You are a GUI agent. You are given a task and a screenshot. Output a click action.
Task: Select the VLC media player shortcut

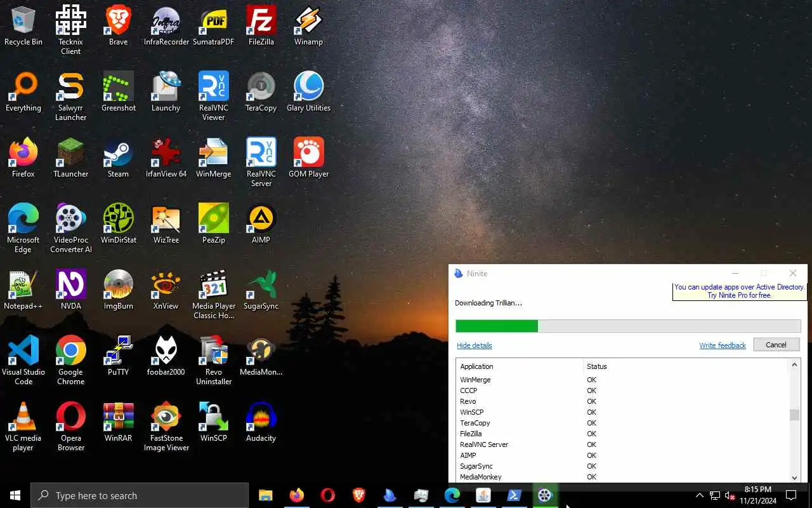coord(23,426)
